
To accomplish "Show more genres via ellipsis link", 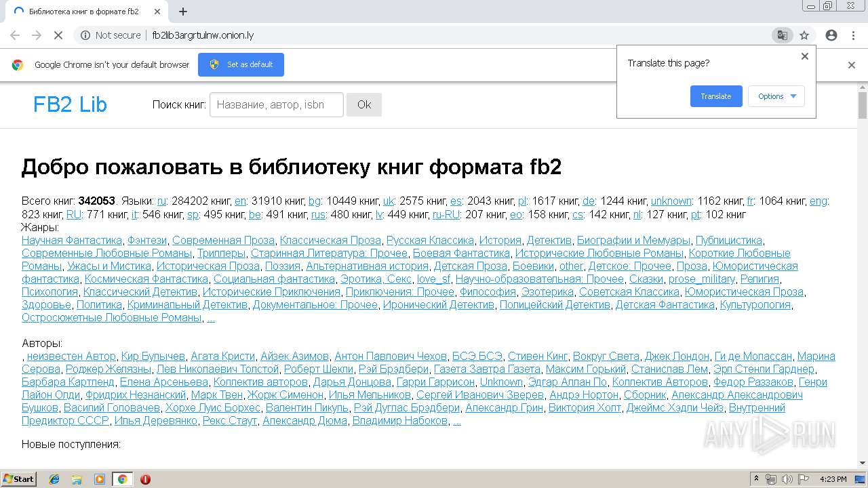I will click(x=211, y=318).
